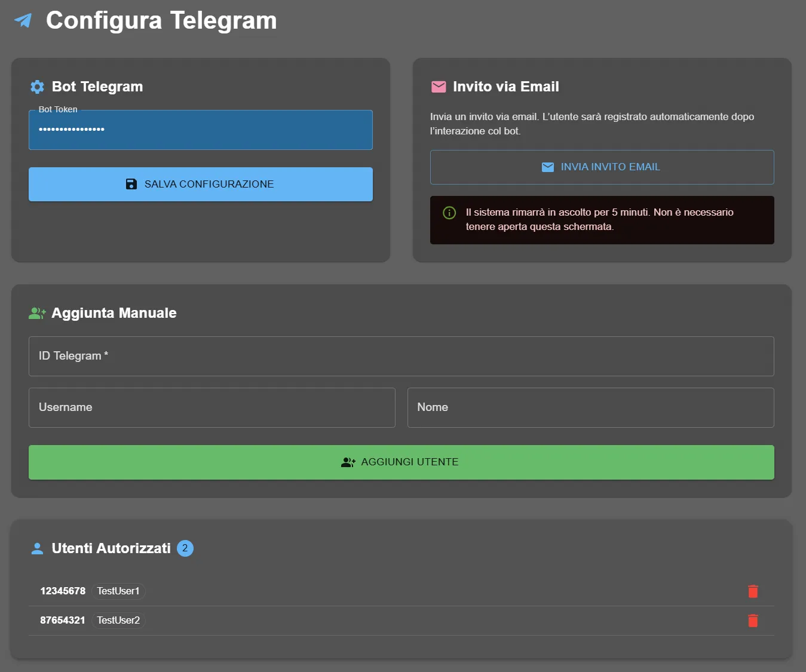
Task: Click the Telegram paper plane icon in the header
Action: (22, 20)
